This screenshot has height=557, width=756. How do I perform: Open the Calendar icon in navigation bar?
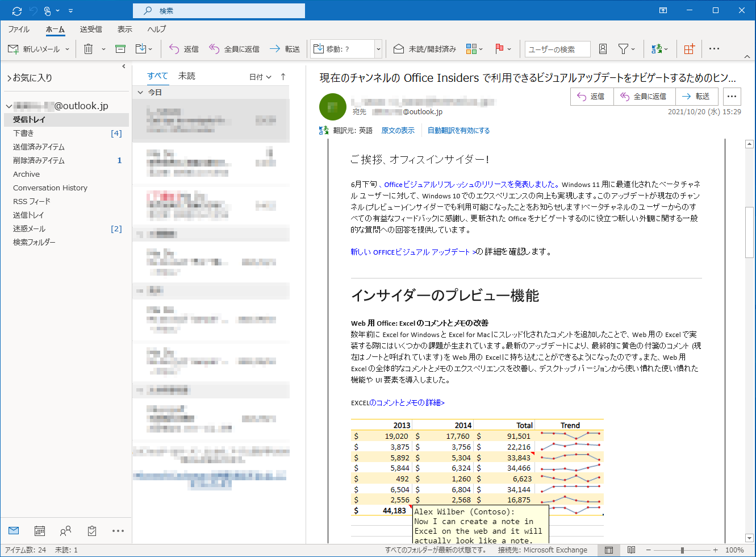click(x=39, y=530)
